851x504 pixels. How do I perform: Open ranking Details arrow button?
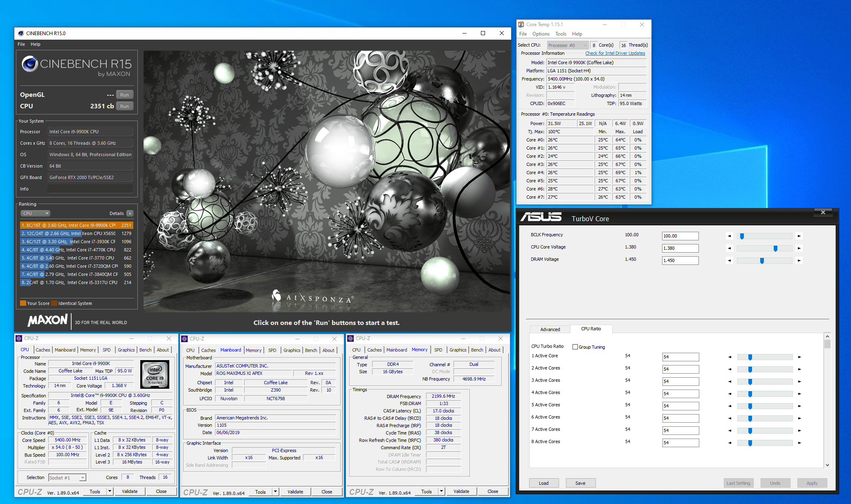click(130, 213)
